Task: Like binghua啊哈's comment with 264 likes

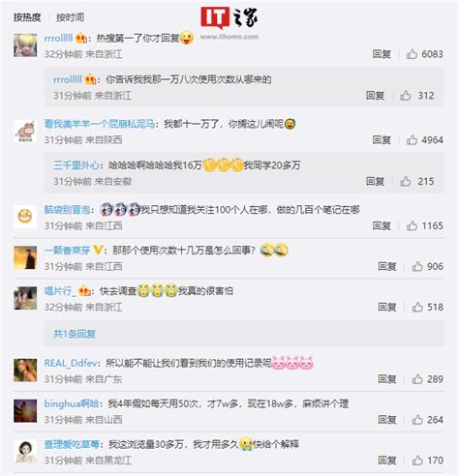Action: (x=417, y=420)
